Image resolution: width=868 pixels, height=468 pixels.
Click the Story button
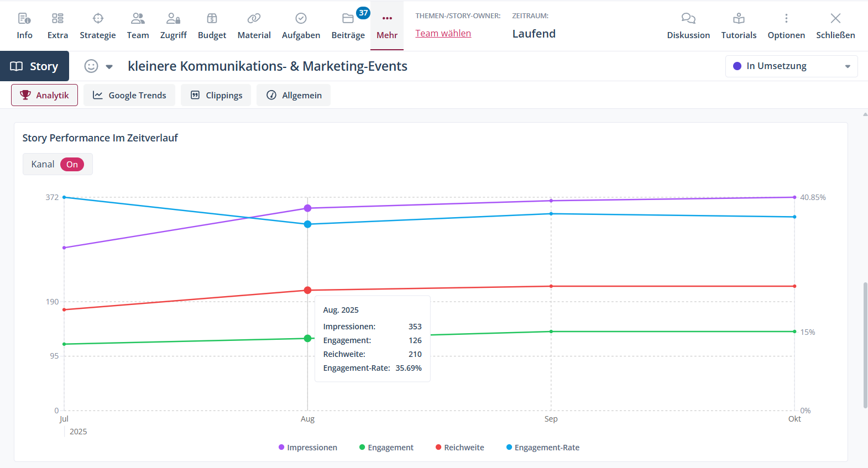point(35,66)
